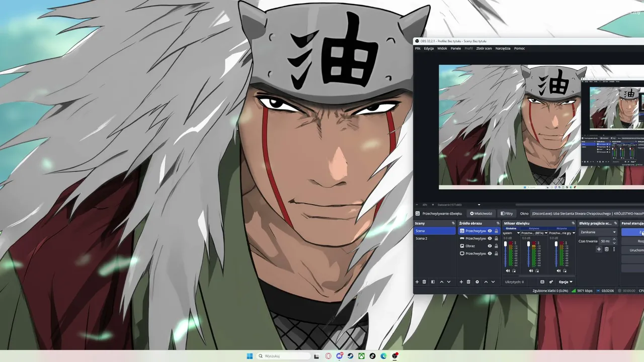This screenshot has width=644, height=362.
Task: Expand the Opcje dropdown in mixer
Action: point(566,282)
